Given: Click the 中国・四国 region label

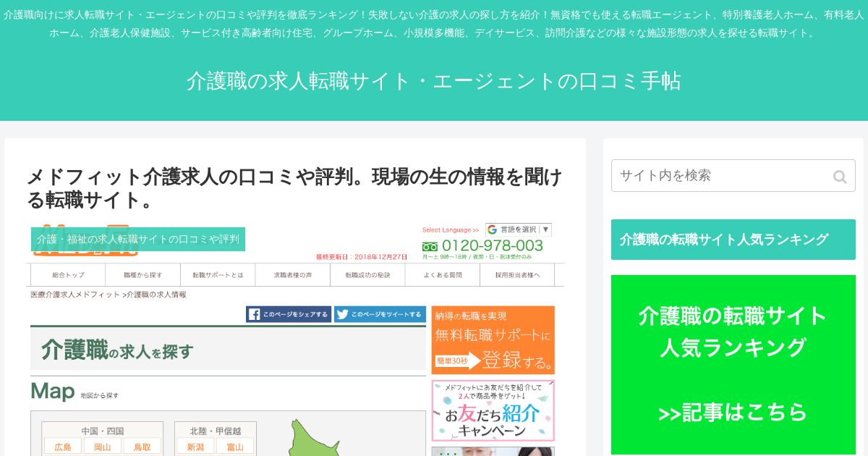Looking at the screenshot, I should pyautogui.click(x=102, y=431).
